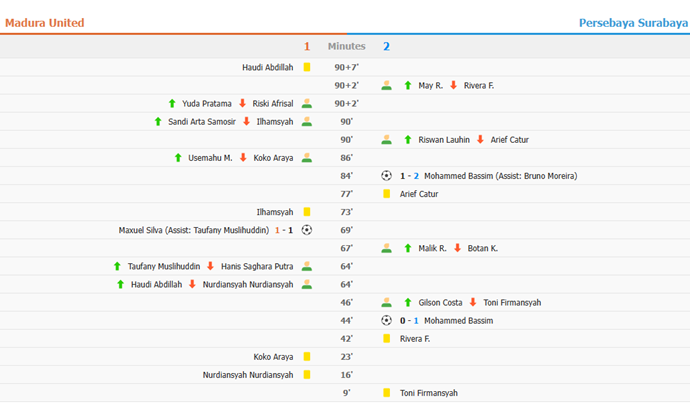This screenshot has width=690, height=404.
Task: Click the red down arrow beside Koko Araya at 86'
Action: [x=243, y=157]
